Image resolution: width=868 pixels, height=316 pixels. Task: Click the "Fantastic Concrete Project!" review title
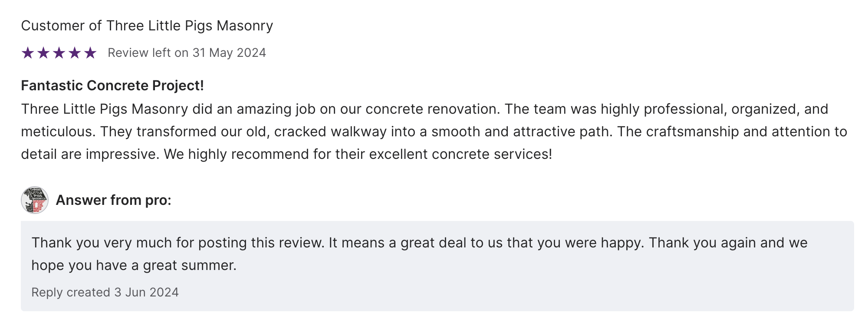112,86
